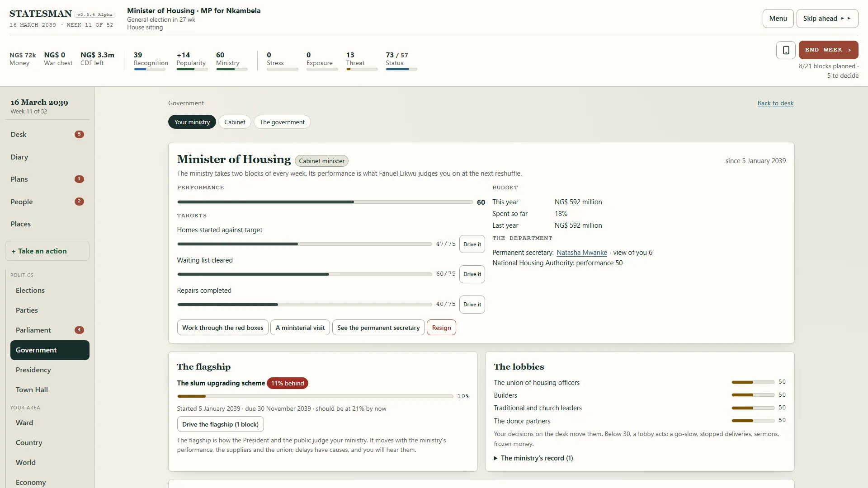
Task: Go back to desk
Action: 775,103
